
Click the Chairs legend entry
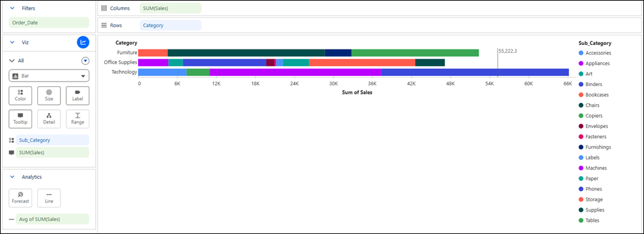coord(589,105)
